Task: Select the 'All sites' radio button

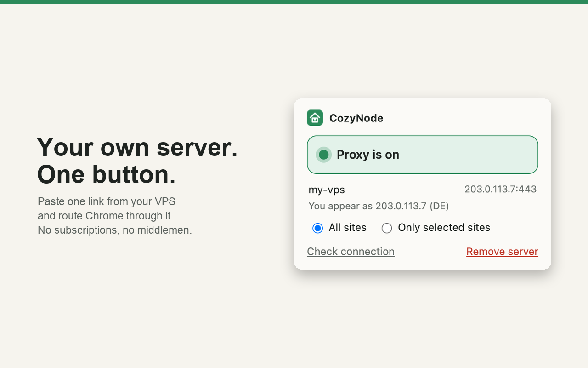Action: 317,228
